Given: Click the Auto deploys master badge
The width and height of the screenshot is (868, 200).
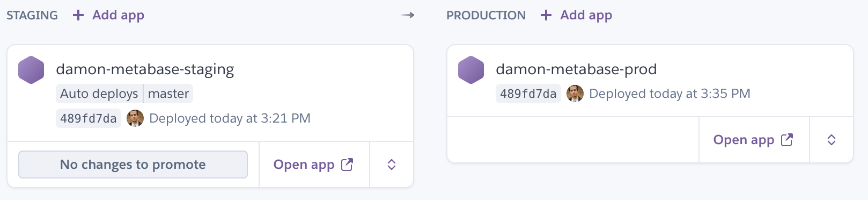Looking at the screenshot, I should 124,94.
